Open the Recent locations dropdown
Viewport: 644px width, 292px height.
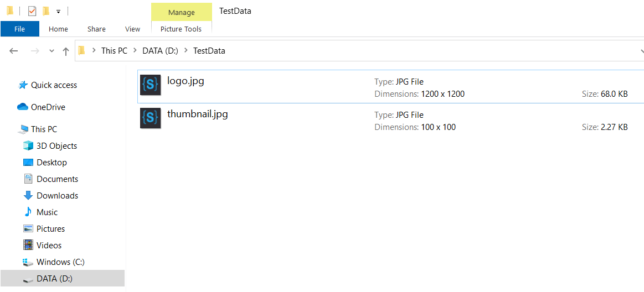pos(51,51)
